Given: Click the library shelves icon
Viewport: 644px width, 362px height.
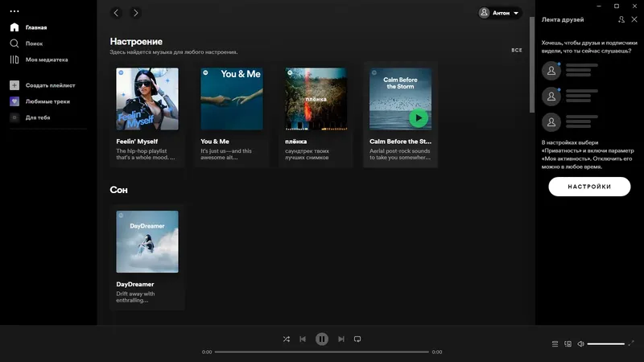Looking at the screenshot, I should tap(14, 60).
